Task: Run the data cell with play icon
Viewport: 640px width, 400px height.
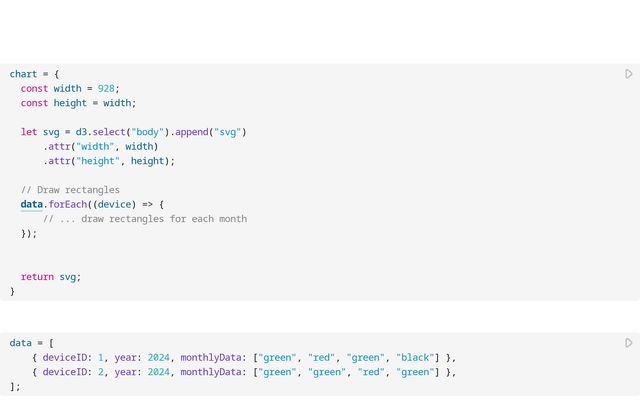Action: coord(628,343)
